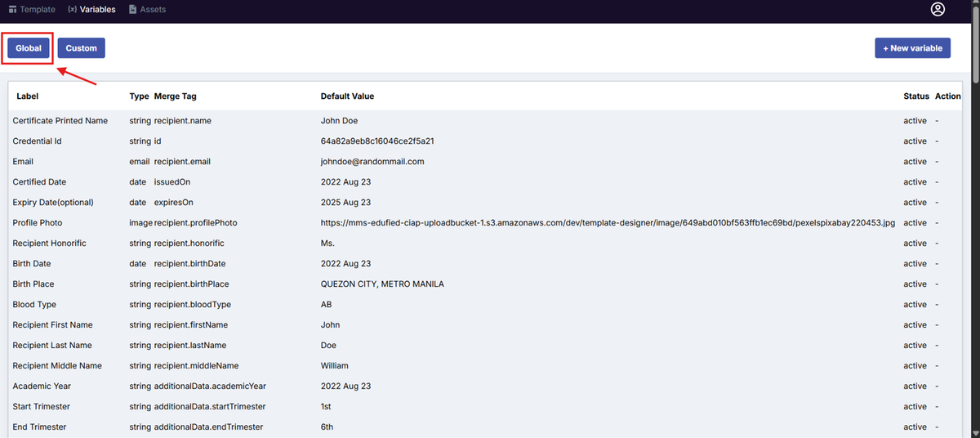Click the AB blood type value
This screenshot has height=438, width=980.
tap(327, 305)
